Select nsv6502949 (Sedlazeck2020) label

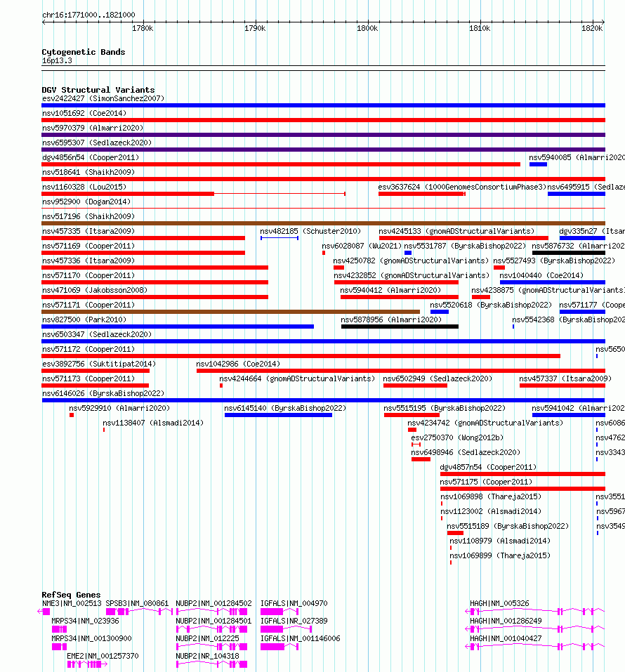438,379
